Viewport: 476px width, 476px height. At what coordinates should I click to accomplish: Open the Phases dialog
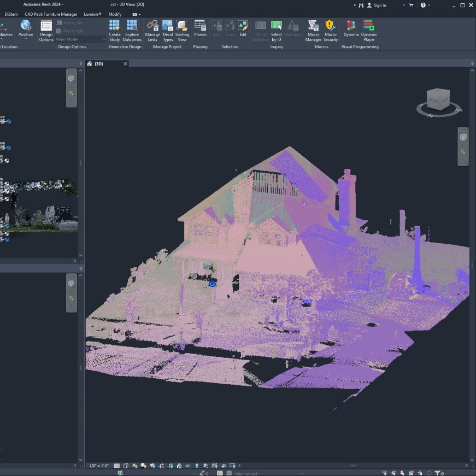(x=200, y=28)
